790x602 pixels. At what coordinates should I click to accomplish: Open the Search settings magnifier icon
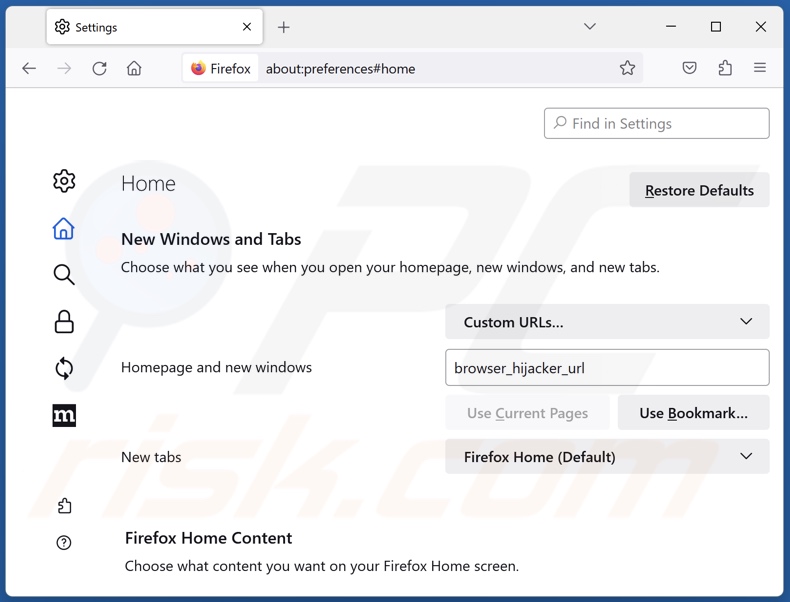[64, 275]
